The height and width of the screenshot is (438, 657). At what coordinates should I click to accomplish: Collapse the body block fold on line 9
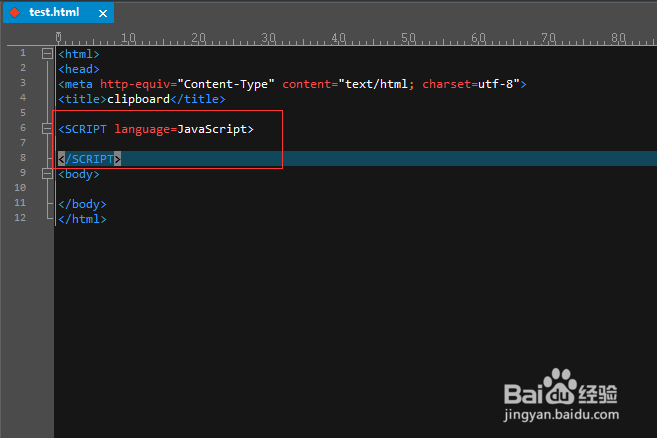coord(47,174)
